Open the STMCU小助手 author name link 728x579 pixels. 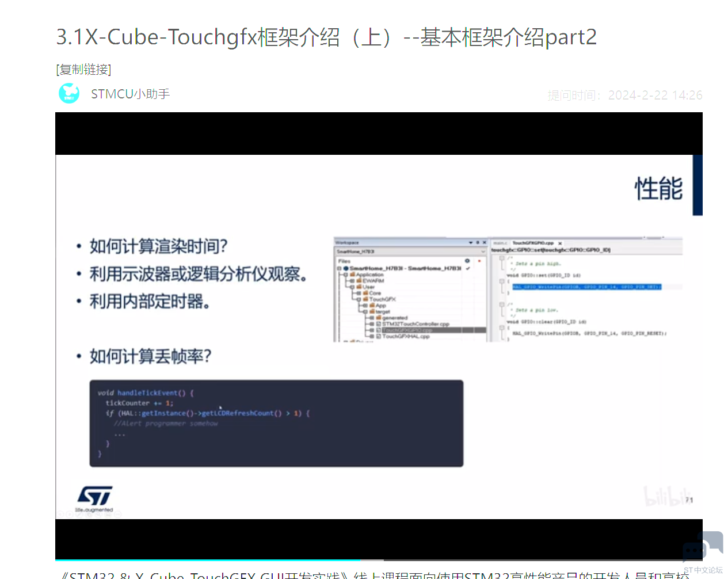pyautogui.click(x=130, y=94)
